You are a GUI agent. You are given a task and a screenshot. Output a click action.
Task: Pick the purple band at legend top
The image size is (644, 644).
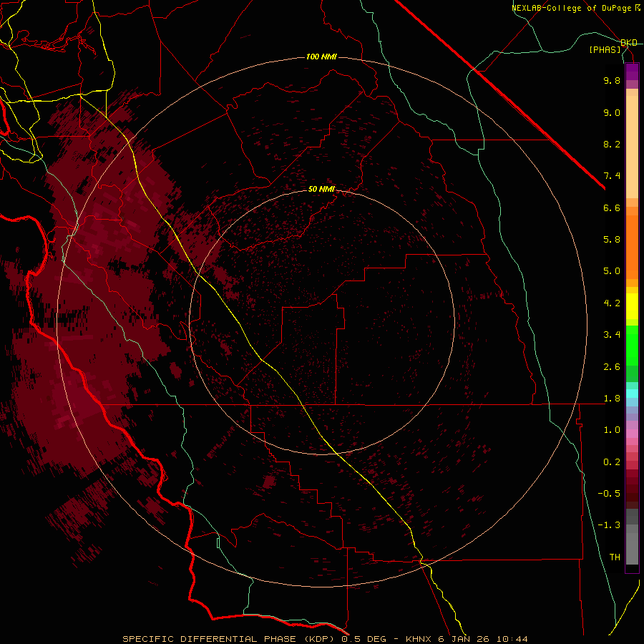point(632,72)
